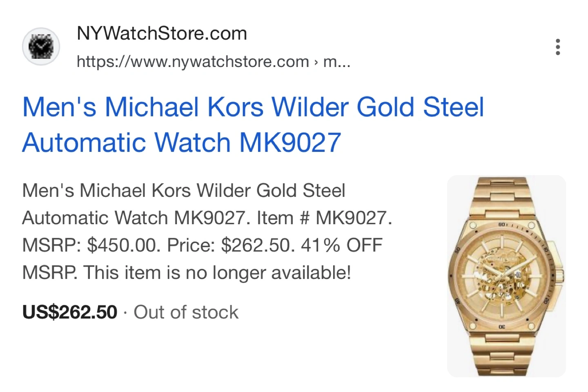Click the watch dial in the thumbnail
Viewport: 588px width, 392px height.
[501, 276]
